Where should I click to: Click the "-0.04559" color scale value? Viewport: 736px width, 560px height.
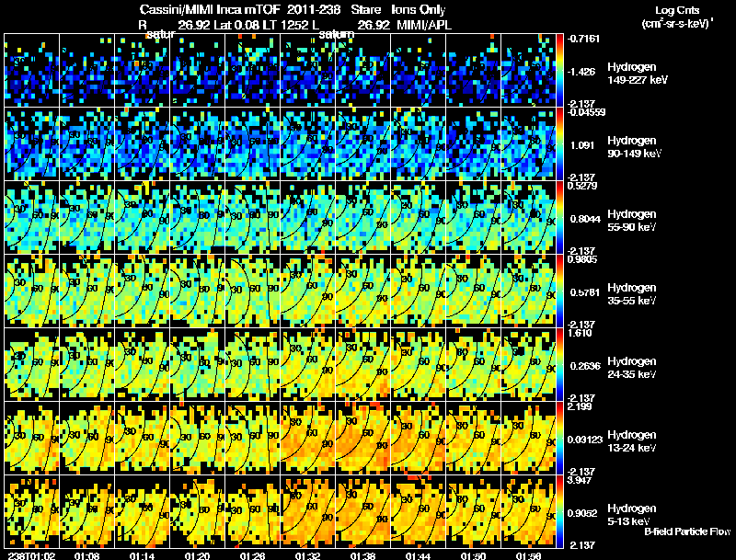tap(586, 112)
